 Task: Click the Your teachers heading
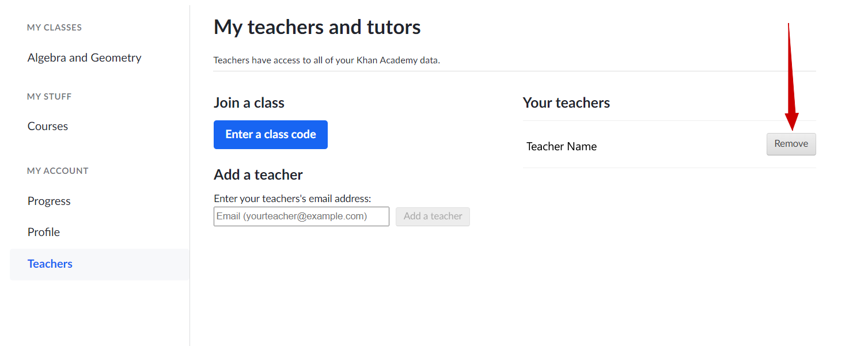pos(566,103)
